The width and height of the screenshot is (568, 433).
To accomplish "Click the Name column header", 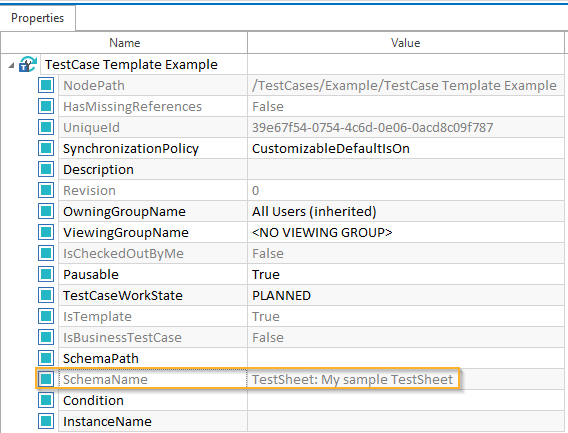I will [124, 43].
